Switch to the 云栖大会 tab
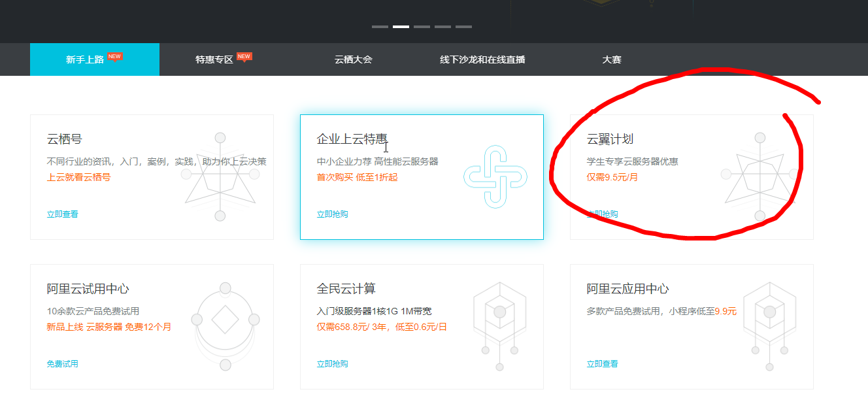 click(x=353, y=59)
